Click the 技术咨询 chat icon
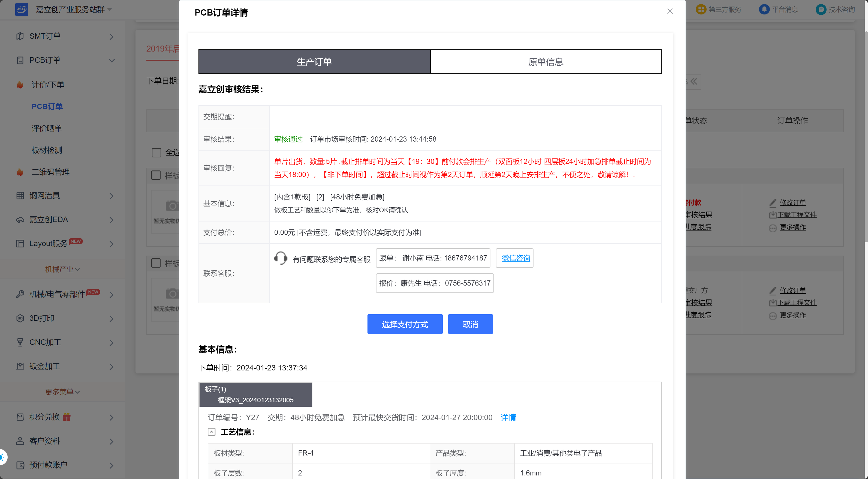This screenshot has width=868, height=479. click(821, 9)
